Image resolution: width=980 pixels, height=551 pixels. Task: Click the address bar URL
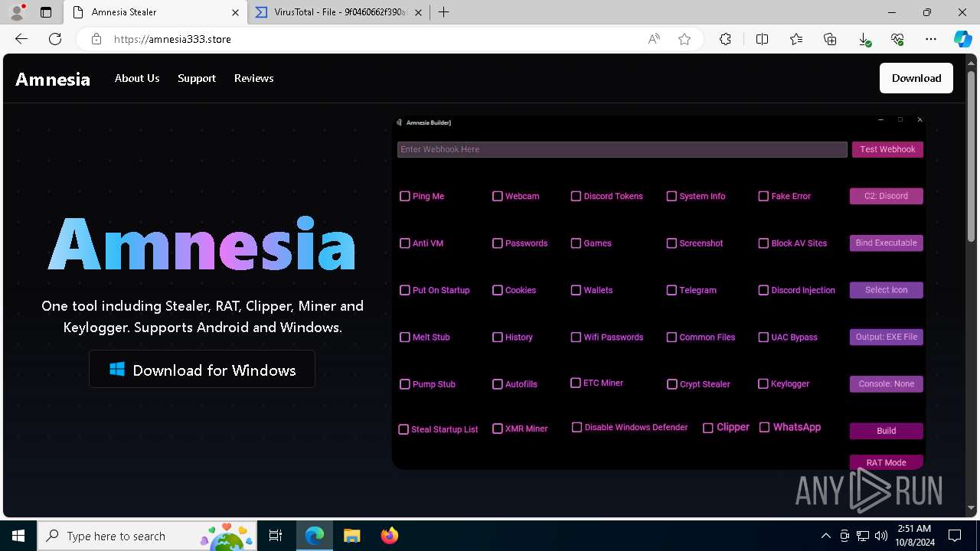click(172, 39)
